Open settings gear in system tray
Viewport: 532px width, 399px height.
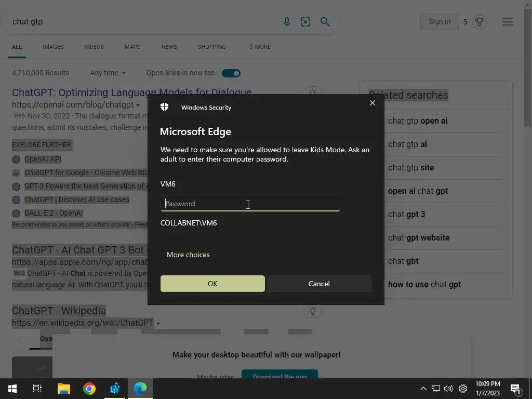coord(463,389)
